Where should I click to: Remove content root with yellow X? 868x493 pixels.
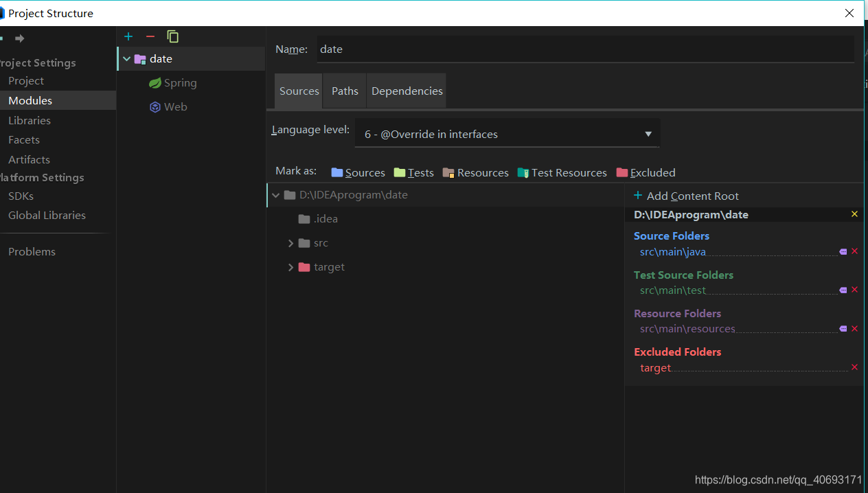(x=854, y=214)
